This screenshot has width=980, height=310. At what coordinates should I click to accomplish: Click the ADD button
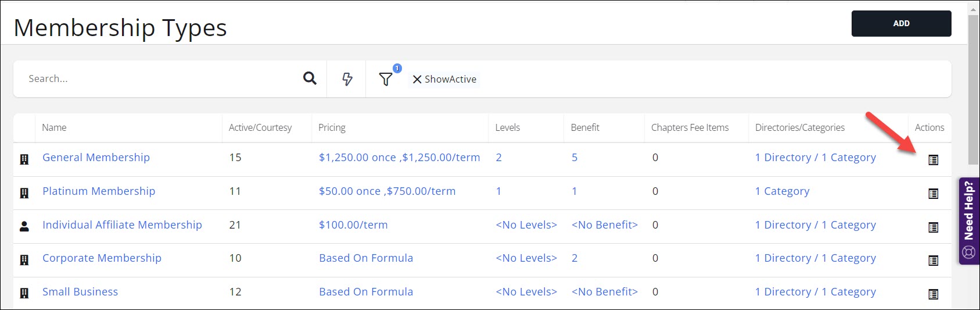point(901,24)
